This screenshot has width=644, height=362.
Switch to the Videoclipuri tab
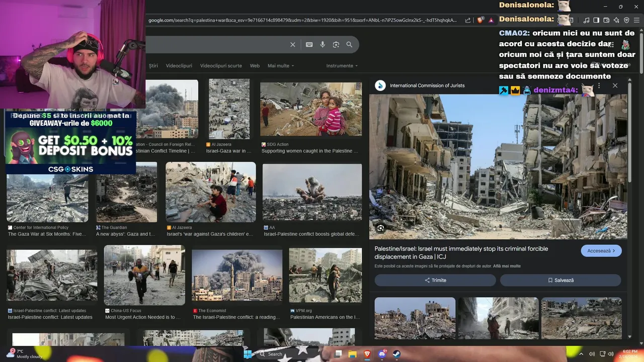179,66
